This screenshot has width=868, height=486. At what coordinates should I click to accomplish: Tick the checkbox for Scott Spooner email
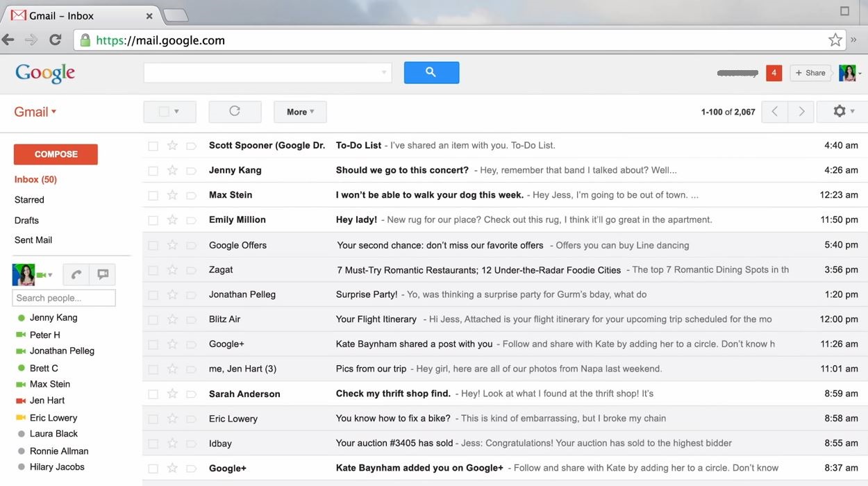point(153,146)
